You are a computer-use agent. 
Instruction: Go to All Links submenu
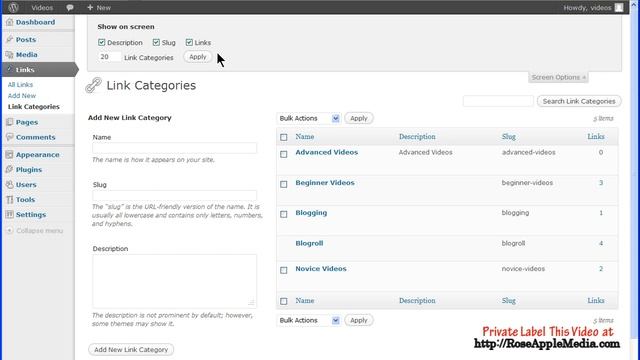20,84
